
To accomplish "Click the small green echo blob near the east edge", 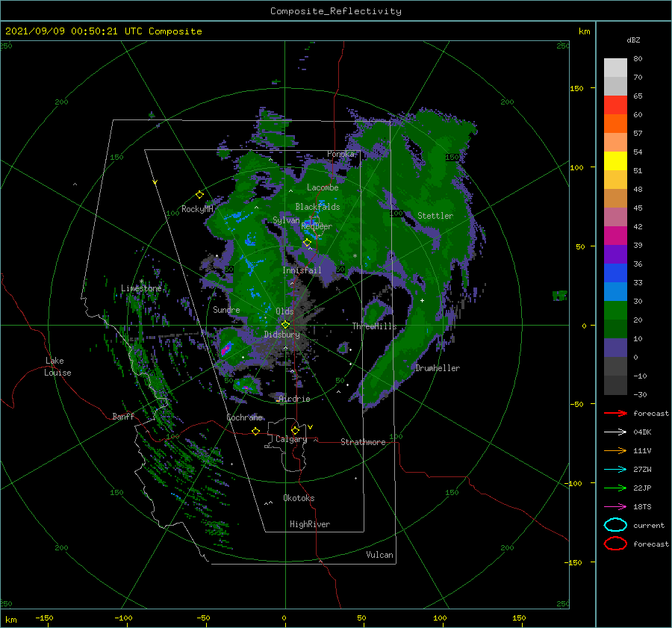I will coord(560,296).
